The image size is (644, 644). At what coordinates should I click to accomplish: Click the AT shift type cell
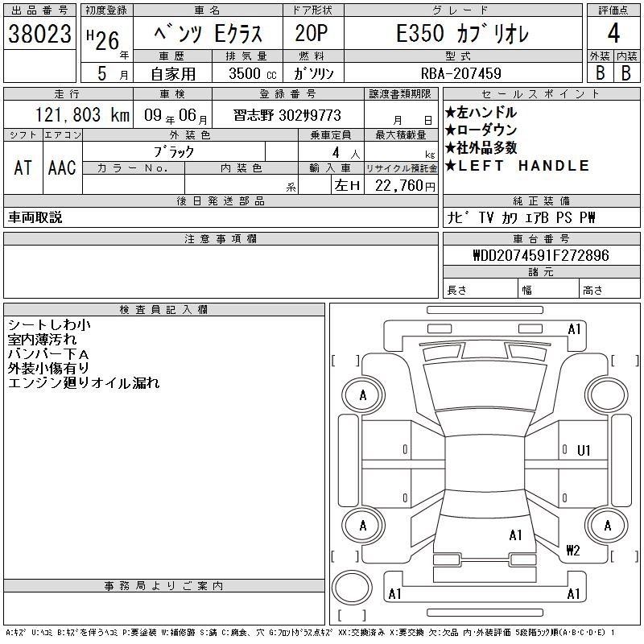23,167
